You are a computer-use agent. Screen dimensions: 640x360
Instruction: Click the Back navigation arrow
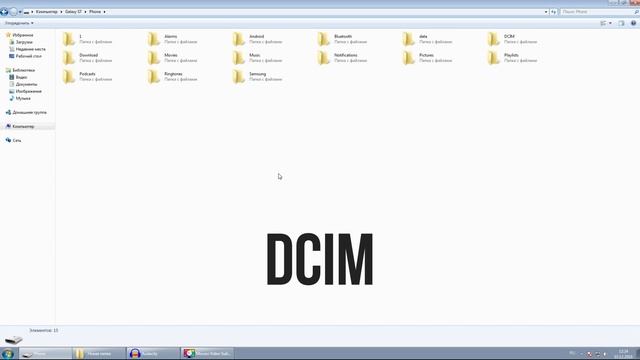click(4, 12)
